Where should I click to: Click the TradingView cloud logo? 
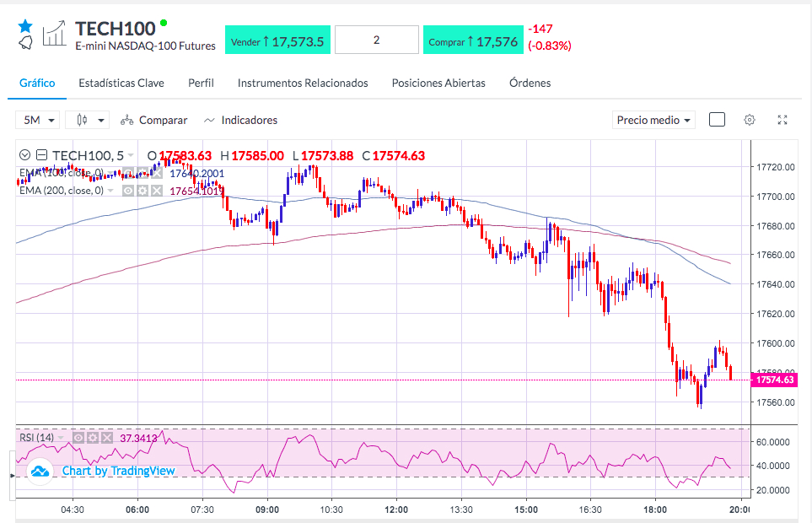point(40,472)
